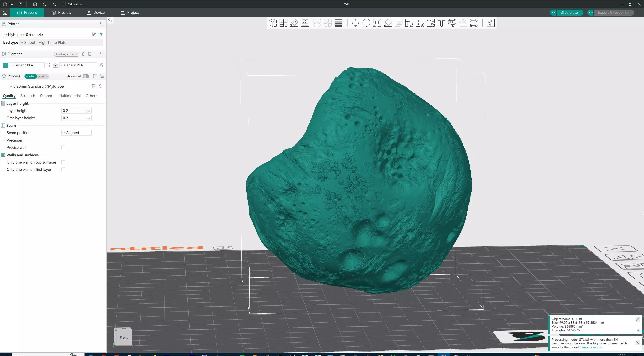This screenshot has height=356, width=644.
Task: Select the Scale tool
Action: click(377, 23)
